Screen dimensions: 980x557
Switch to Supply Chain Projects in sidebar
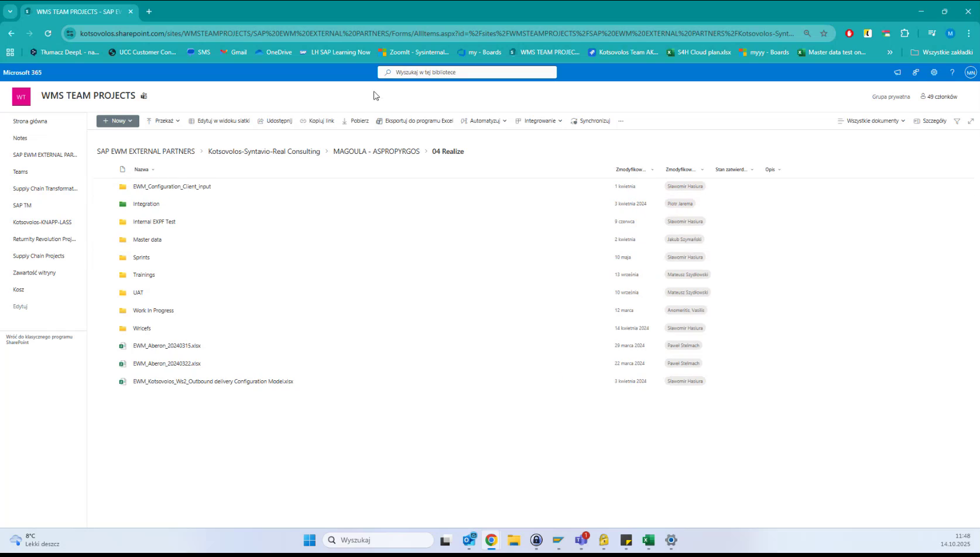click(39, 256)
